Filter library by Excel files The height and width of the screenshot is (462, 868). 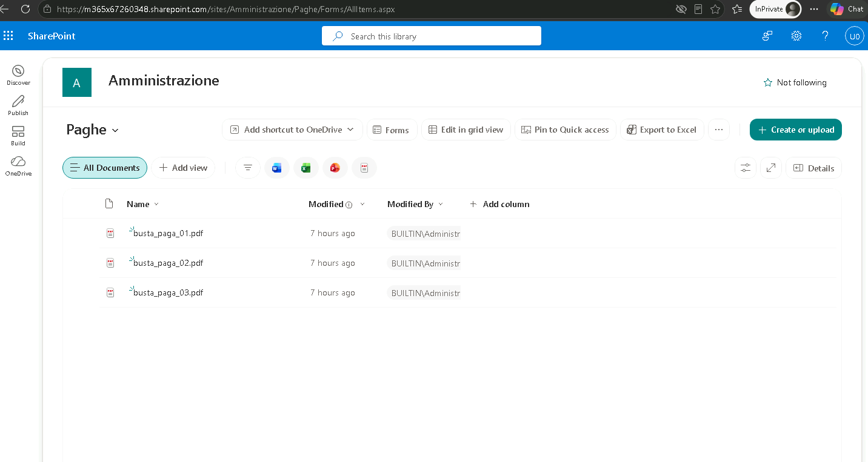[x=306, y=168]
